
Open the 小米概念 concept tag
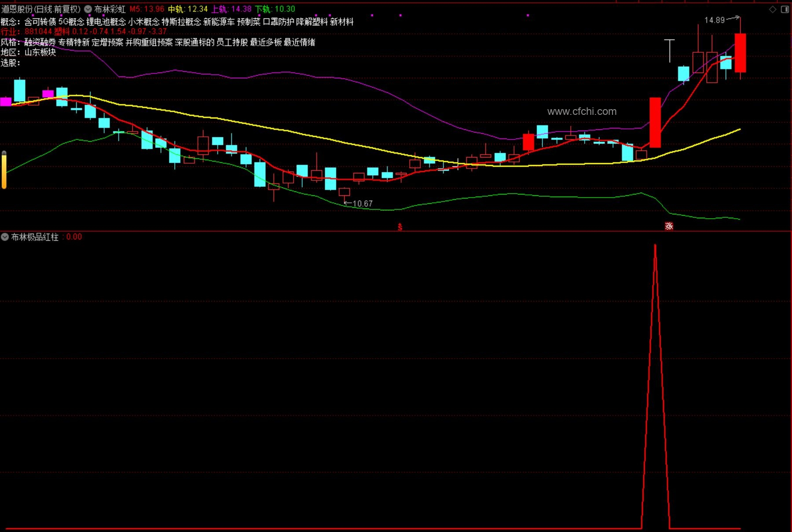(144, 22)
